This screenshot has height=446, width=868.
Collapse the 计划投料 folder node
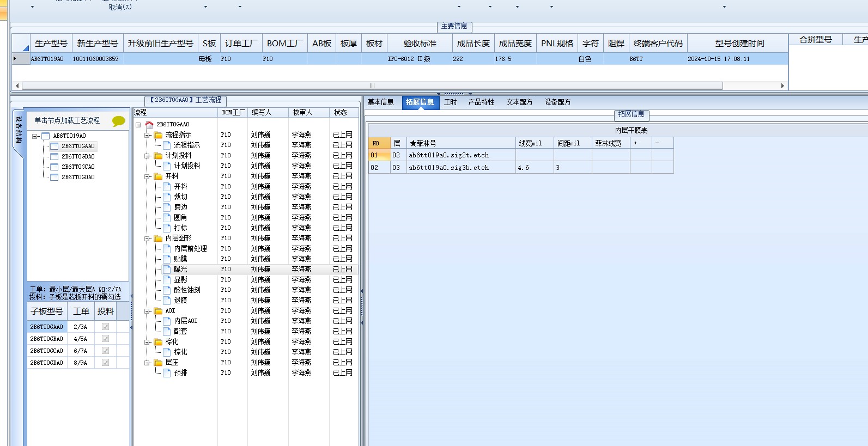pos(147,156)
